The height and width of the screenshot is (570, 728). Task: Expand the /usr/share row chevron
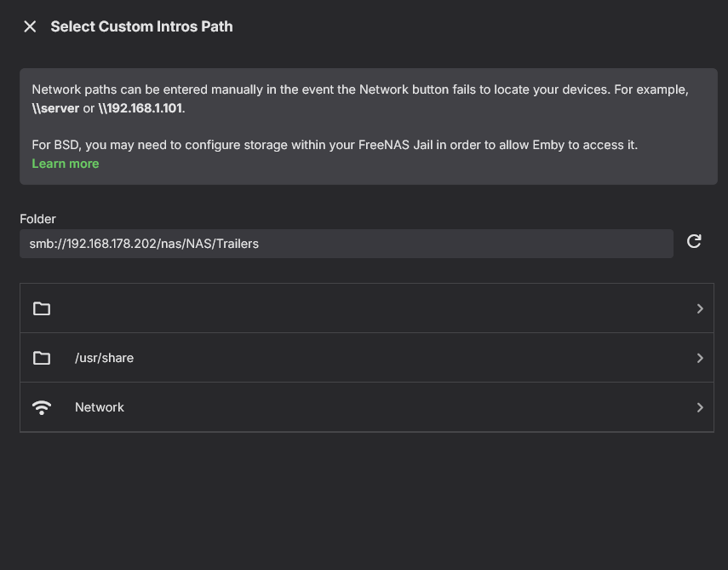click(x=700, y=358)
